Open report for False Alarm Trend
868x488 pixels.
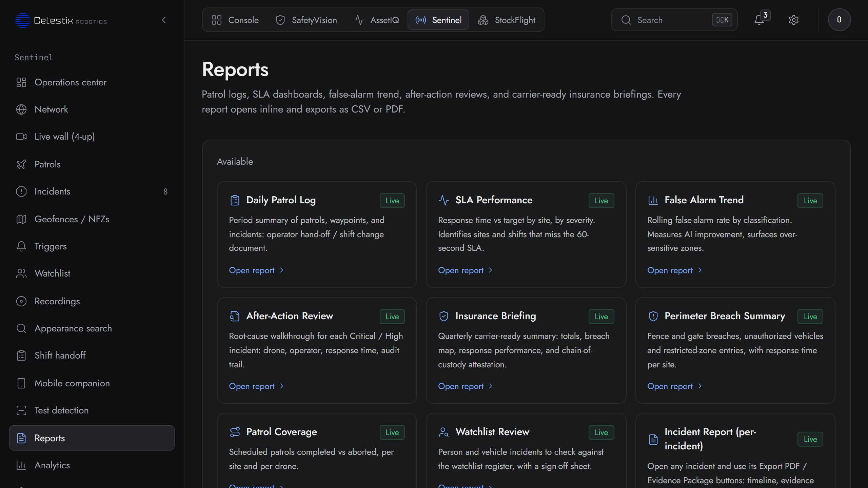tap(674, 270)
